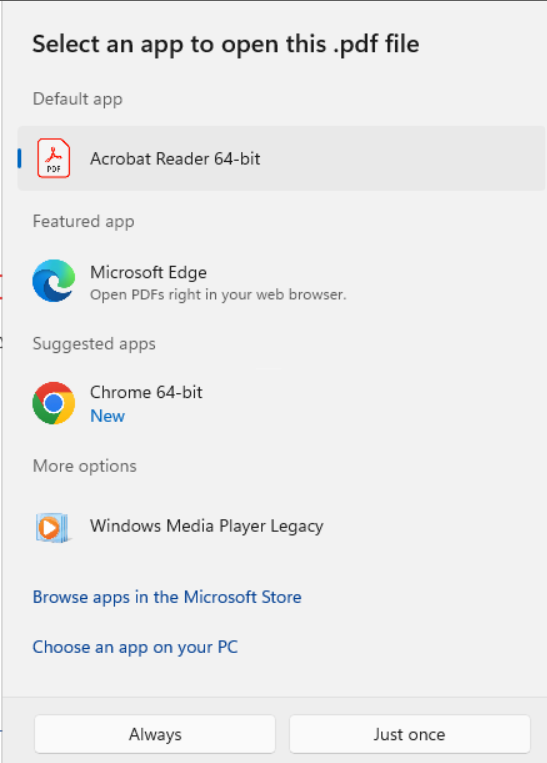547x763 pixels.
Task: Click the Microsoft Edge logo icon
Action: [x=54, y=281]
